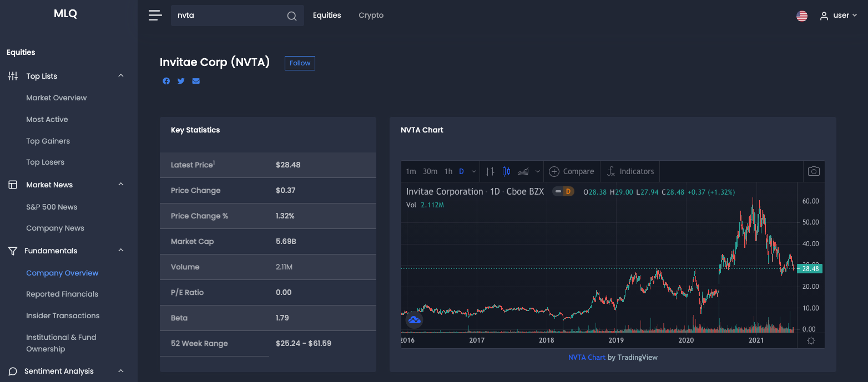The width and height of the screenshot is (868, 382).
Task: Select the 30m chart interval
Action: click(x=430, y=171)
